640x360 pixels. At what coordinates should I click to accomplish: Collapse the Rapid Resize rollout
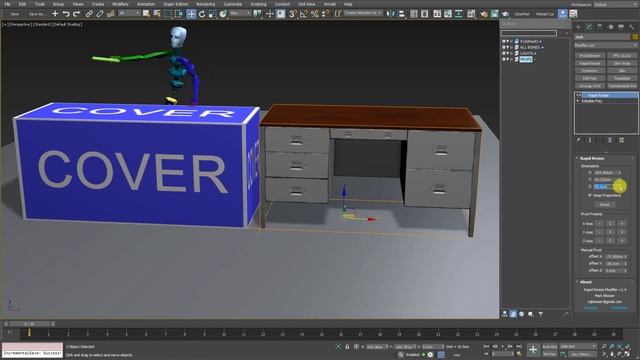pos(577,158)
